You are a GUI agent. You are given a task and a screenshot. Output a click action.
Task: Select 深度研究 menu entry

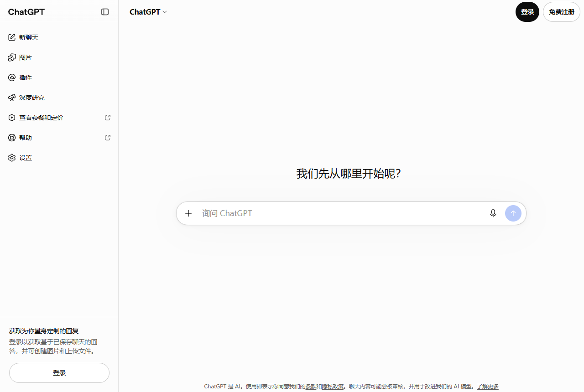coord(59,98)
